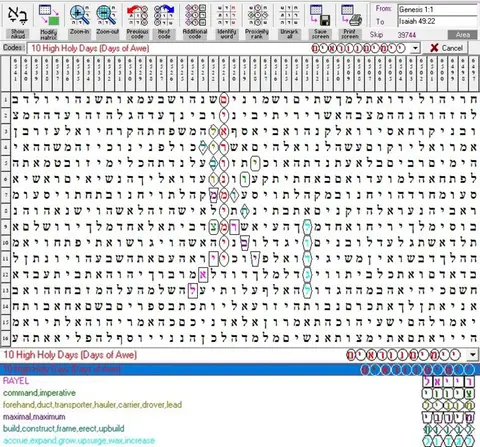480x447 pixels.
Task: Activate the Identify word tool
Action: click(x=227, y=21)
